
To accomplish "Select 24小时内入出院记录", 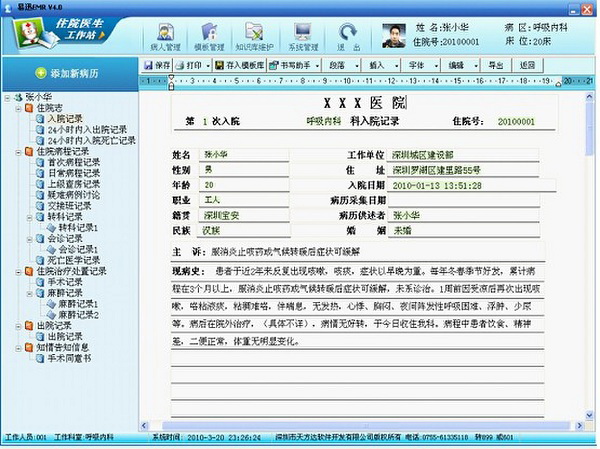I will click(87, 130).
